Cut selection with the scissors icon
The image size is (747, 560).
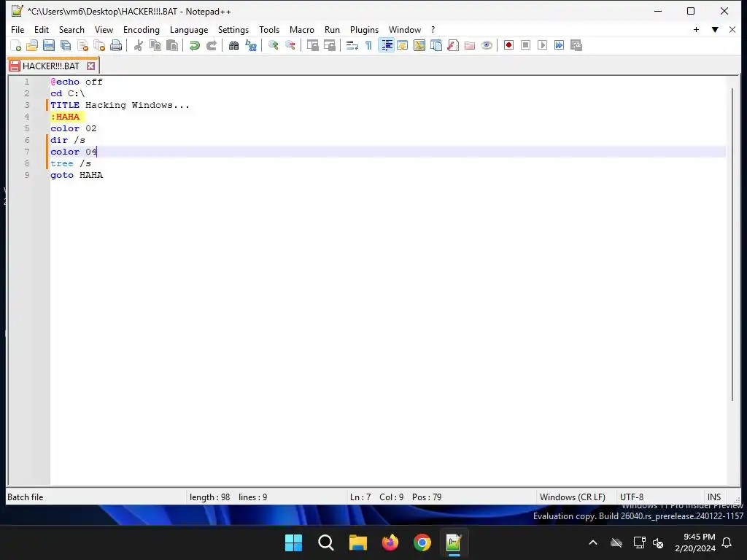click(138, 45)
